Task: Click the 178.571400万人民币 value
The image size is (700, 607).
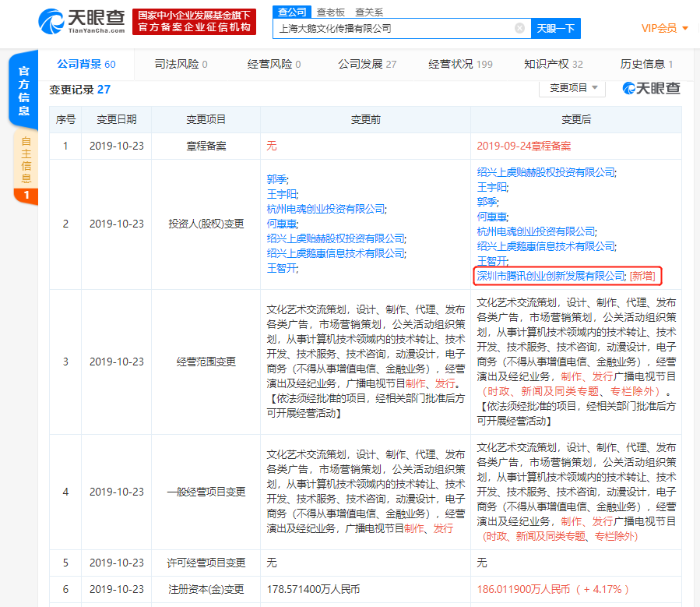Action: coord(313,589)
